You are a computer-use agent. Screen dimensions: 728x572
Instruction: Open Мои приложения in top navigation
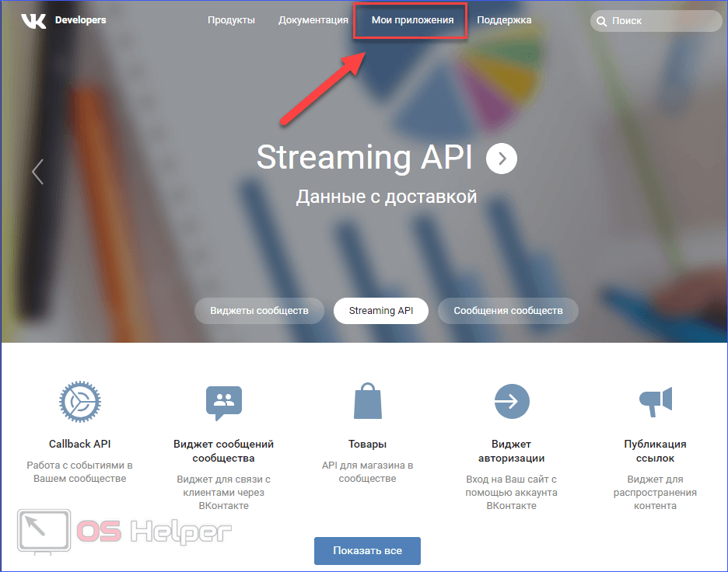pyautogui.click(x=412, y=20)
